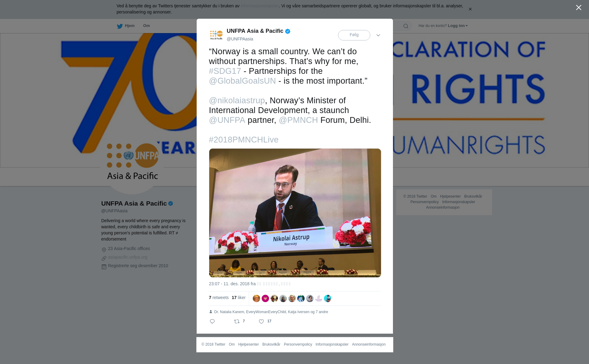
Task: Open the Om menu item
Action: 146,26
